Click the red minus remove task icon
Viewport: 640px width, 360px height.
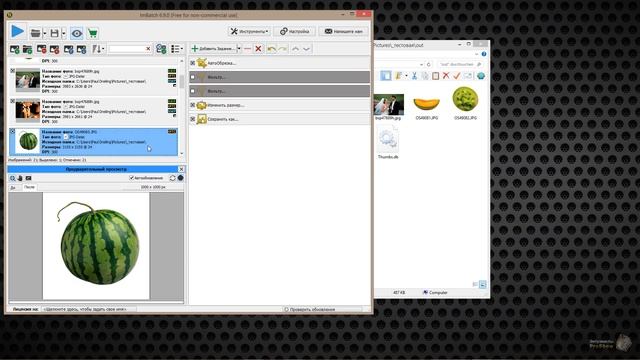[x=247, y=49]
